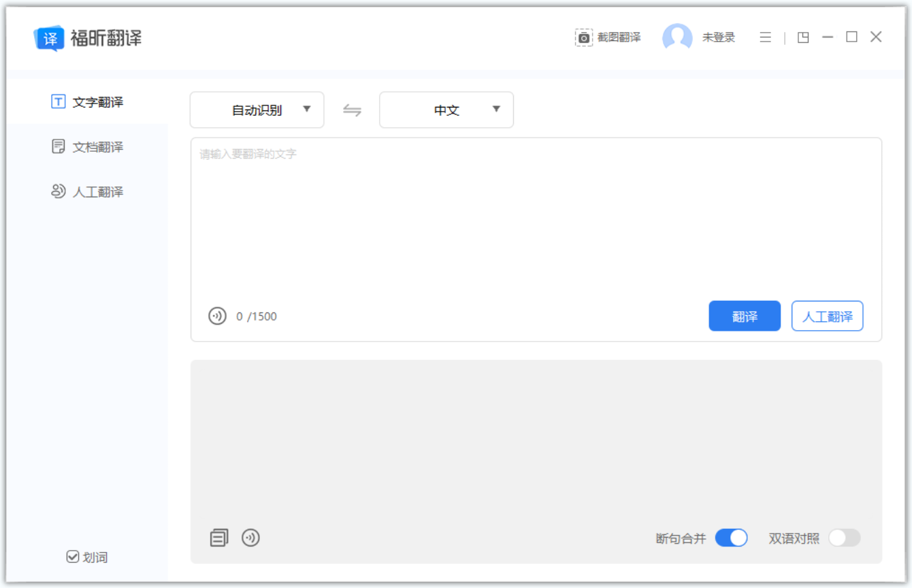Enable the 双语对照 toggle
The width and height of the screenshot is (912, 588).
click(x=845, y=538)
